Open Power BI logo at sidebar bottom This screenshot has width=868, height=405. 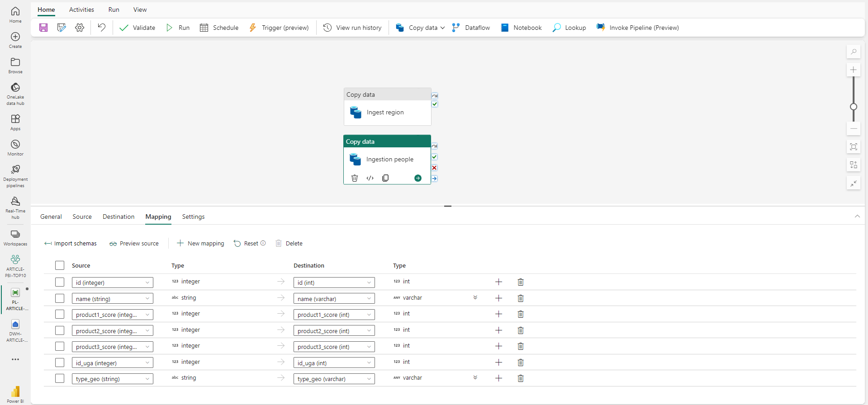click(15, 394)
